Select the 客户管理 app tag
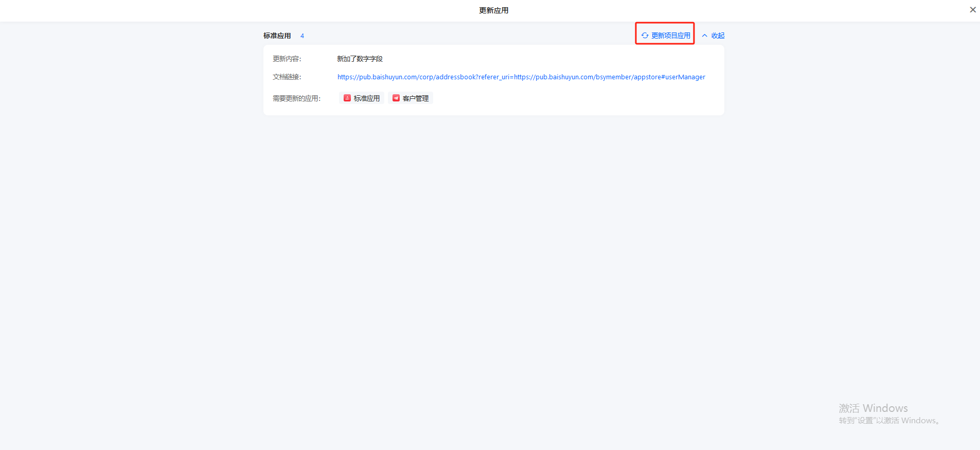This screenshot has width=980, height=450. (x=411, y=98)
